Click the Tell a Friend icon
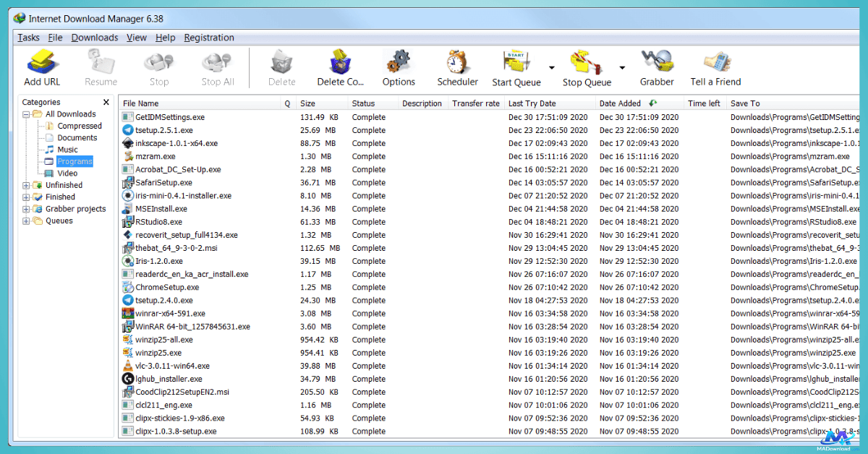Viewport: 868px width, 454px height. point(715,61)
